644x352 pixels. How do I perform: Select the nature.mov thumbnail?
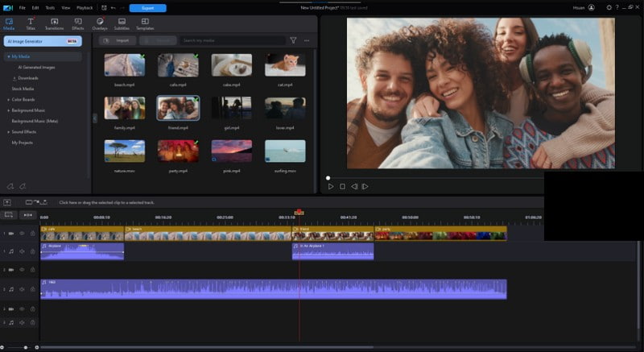125,151
